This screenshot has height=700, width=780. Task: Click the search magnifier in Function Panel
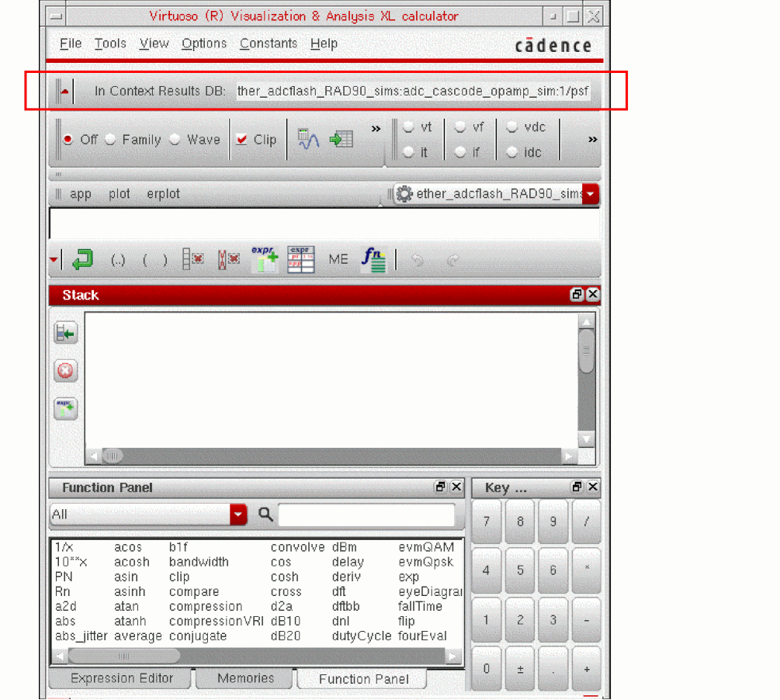(265, 514)
